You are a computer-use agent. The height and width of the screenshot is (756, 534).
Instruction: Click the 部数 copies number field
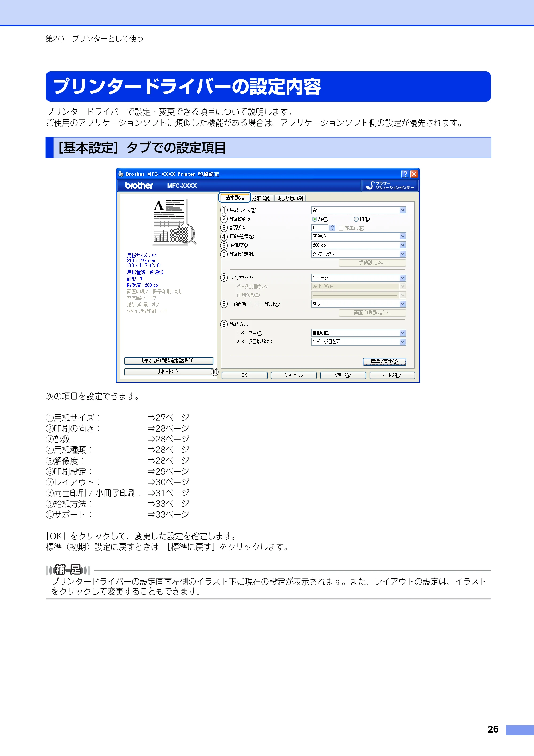tap(320, 228)
